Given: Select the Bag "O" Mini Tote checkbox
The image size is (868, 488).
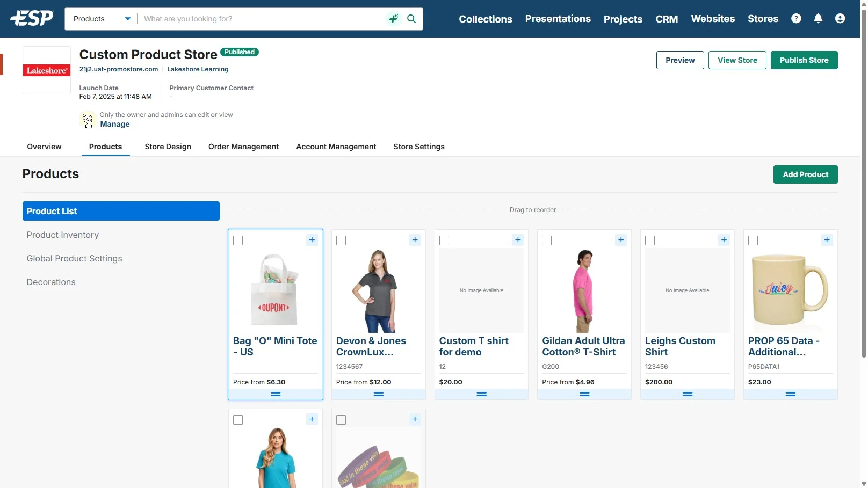Looking at the screenshot, I should point(238,241).
